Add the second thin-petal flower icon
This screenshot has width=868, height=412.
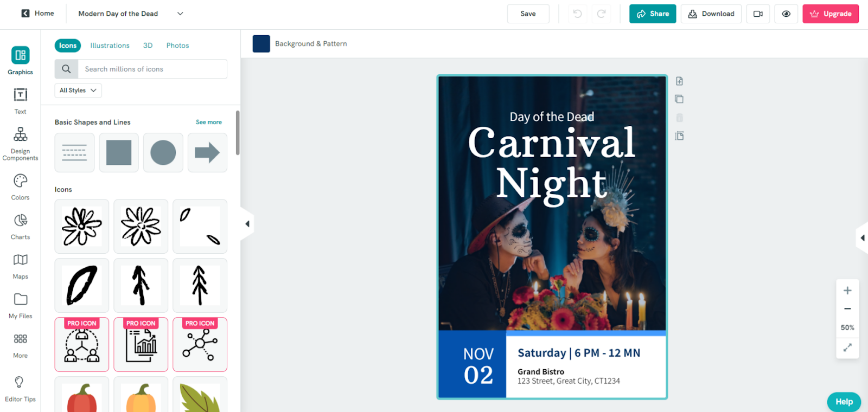pos(141,226)
